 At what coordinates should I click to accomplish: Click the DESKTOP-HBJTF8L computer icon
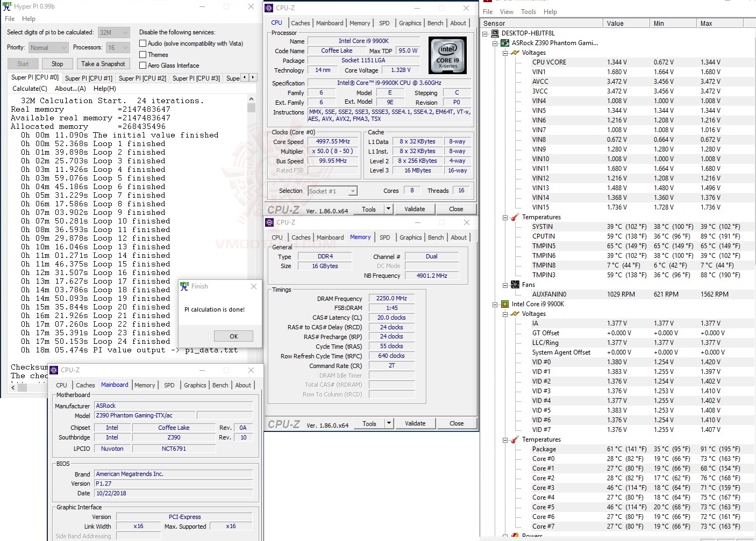tap(495, 33)
